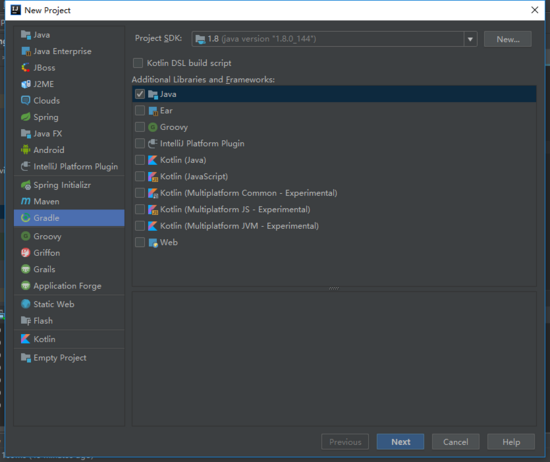This screenshot has width=550, height=462.
Task: Choose the JBoss icon in sidebar
Action: click(26, 68)
